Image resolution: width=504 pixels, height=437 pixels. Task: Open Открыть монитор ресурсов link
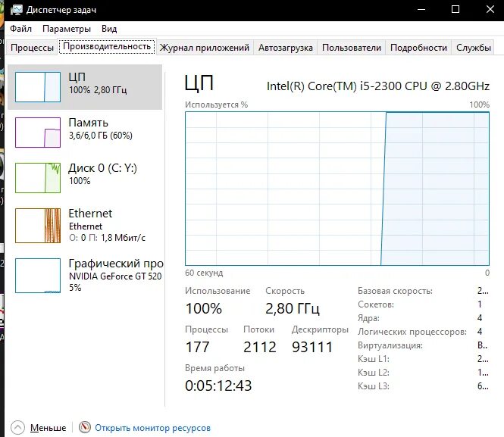[152, 428]
